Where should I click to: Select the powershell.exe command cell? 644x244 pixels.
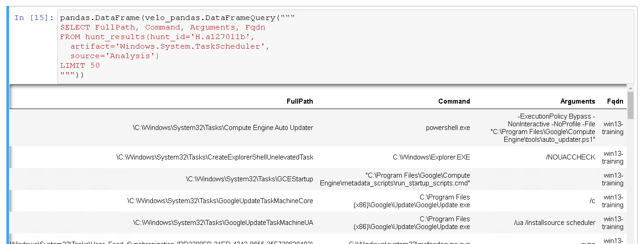[448, 128]
